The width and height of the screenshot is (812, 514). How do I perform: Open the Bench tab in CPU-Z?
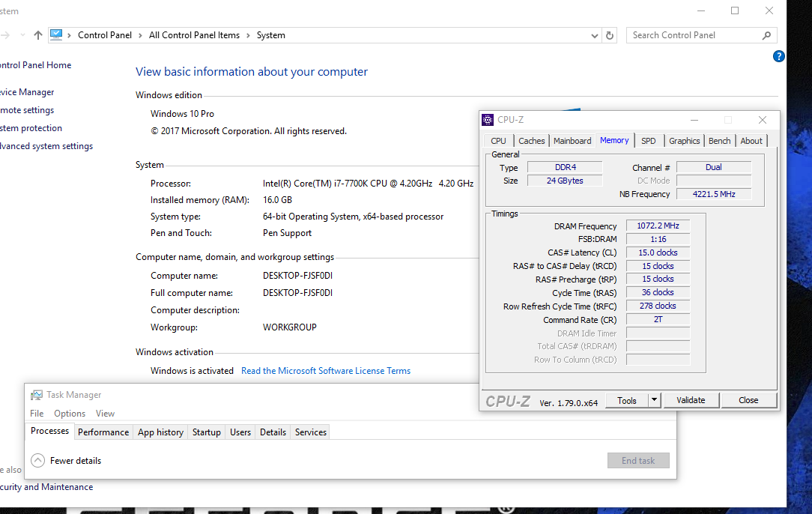(x=719, y=141)
